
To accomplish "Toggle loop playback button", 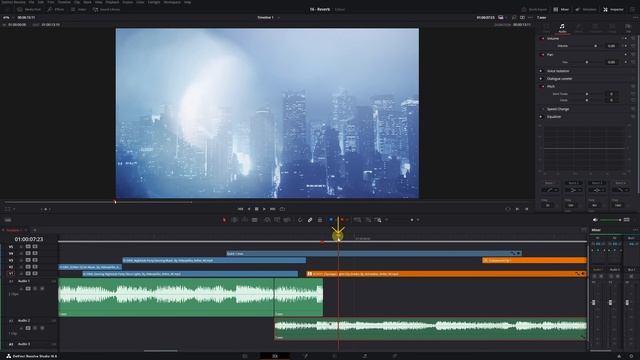I will [282, 209].
